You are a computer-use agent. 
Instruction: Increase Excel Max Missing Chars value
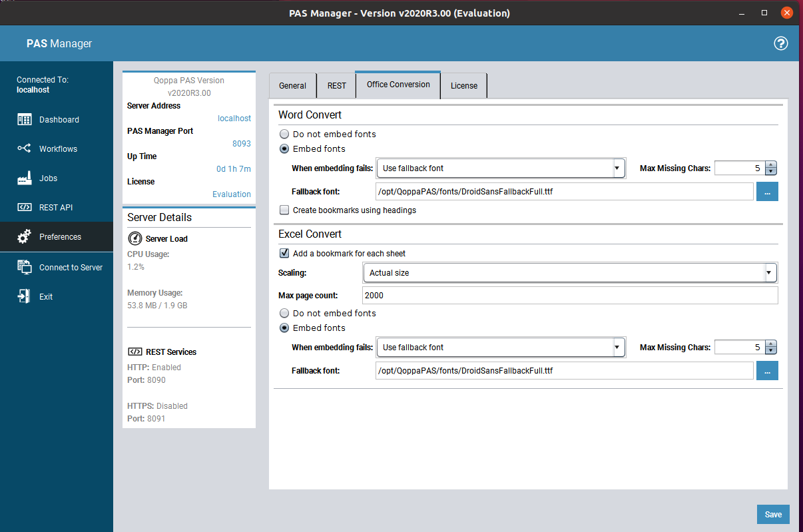point(771,343)
